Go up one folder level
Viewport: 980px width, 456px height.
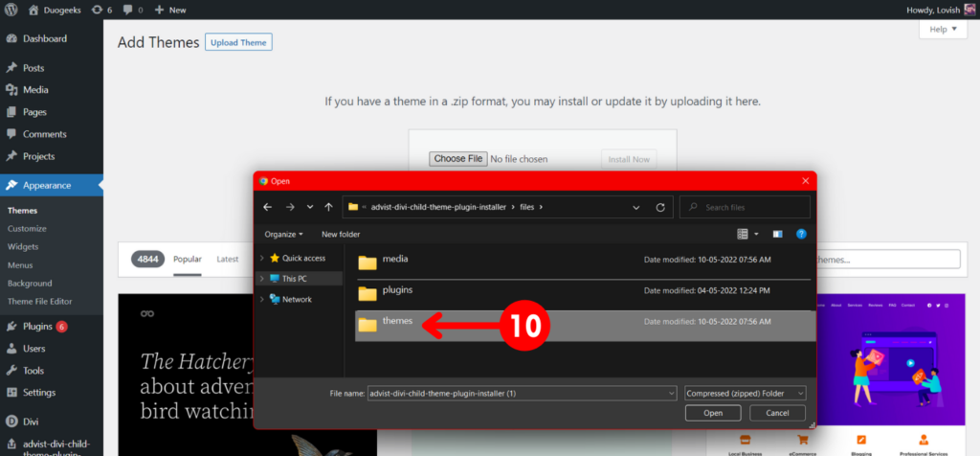click(329, 207)
